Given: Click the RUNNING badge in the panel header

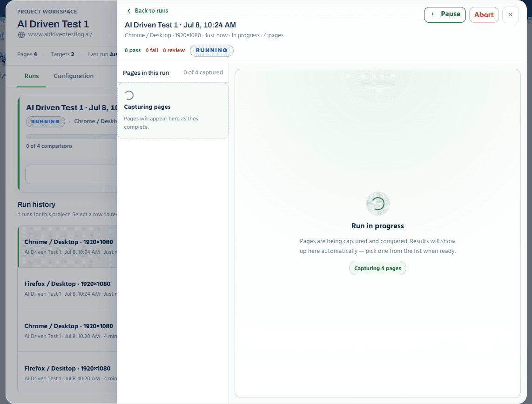Looking at the screenshot, I should (x=212, y=50).
